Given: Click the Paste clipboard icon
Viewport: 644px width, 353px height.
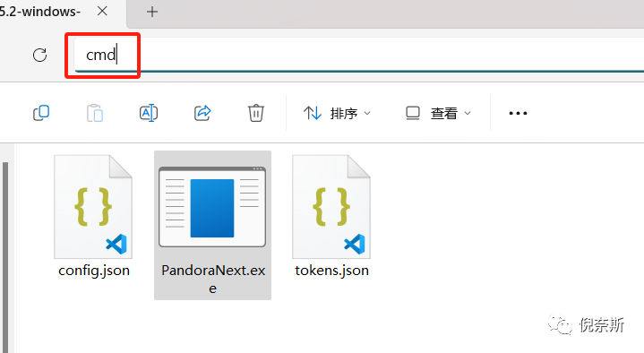Looking at the screenshot, I should pyautogui.click(x=95, y=113).
